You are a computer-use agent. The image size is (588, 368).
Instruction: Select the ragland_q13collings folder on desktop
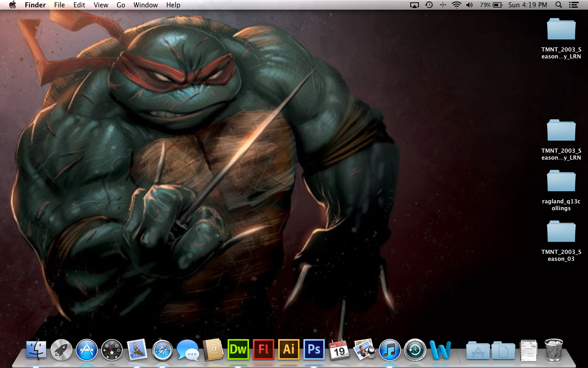tap(561, 190)
